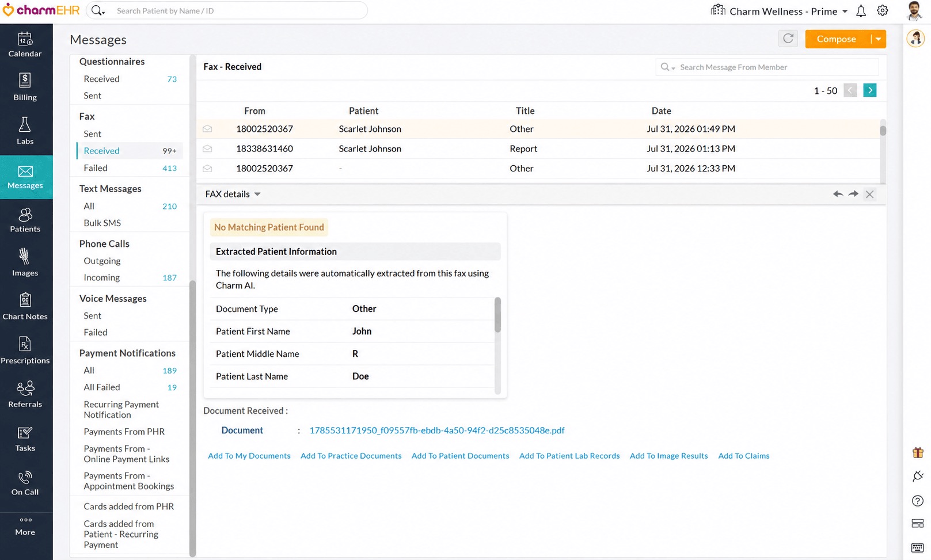Go to Prescriptions in the sidebar

pyautogui.click(x=25, y=351)
